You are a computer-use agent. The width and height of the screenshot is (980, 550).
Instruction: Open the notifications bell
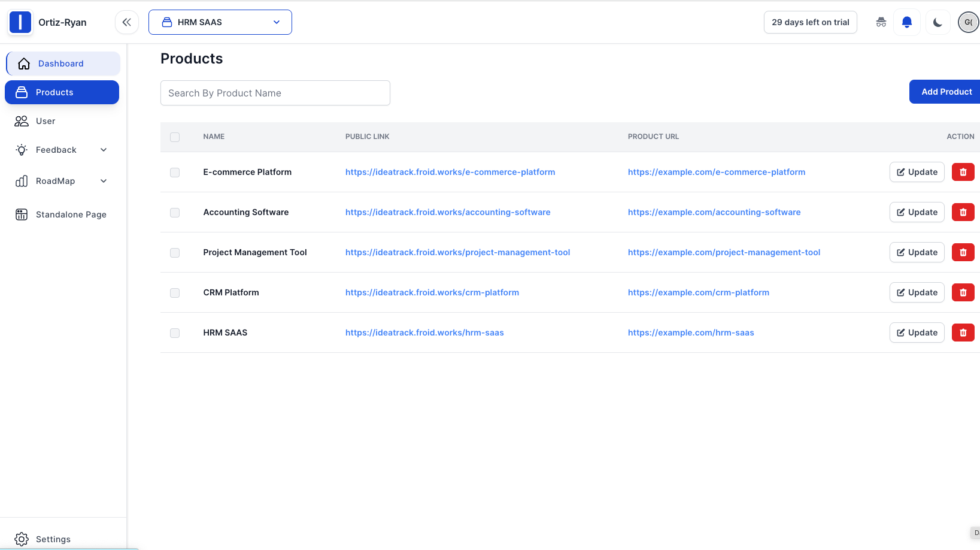pyautogui.click(x=906, y=22)
